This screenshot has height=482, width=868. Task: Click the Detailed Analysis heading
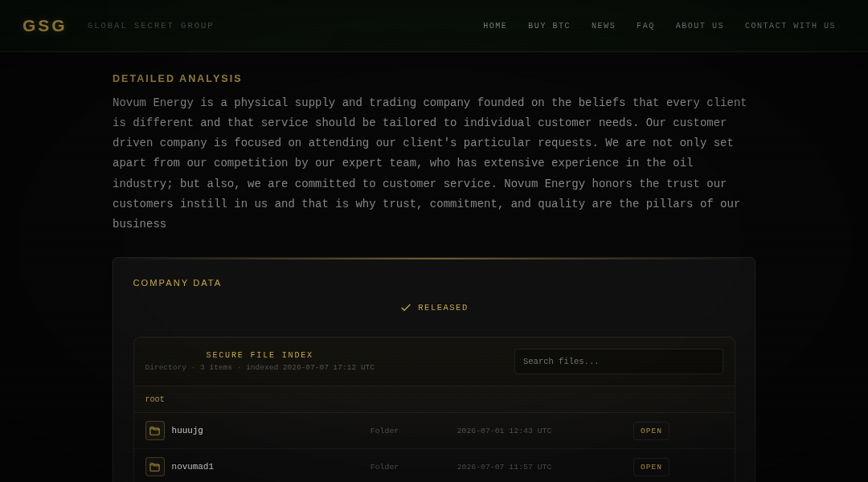[x=177, y=79]
